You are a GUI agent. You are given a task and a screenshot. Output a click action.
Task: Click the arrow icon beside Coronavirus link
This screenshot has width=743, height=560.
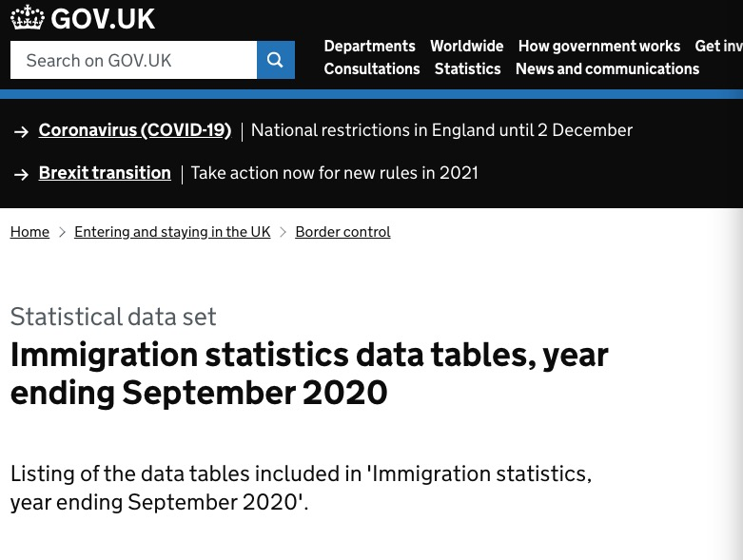pos(21,131)
